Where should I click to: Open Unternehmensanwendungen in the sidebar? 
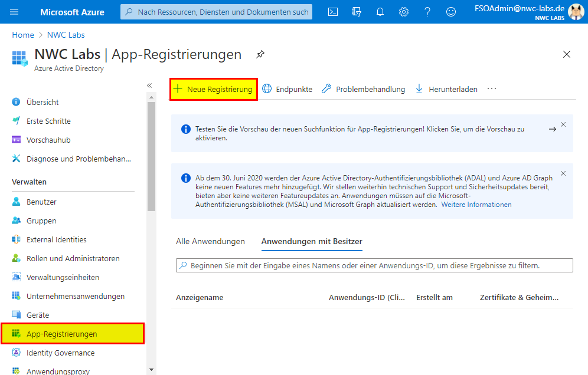tap(75, 296)
